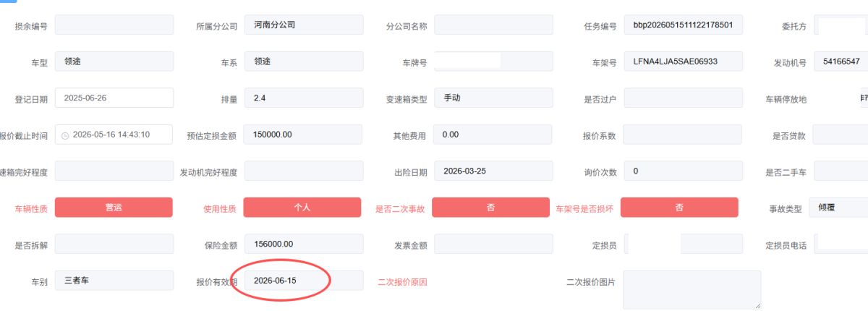The image size is (868, 311).
Task: Click the 报价有效期 2026-06-15 field
Action: [304, 281]
